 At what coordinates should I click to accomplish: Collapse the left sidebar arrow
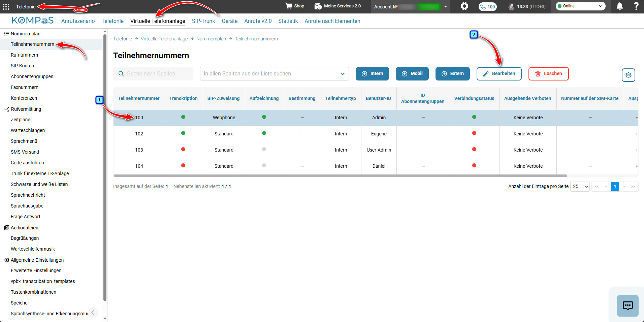pos(93,313)
